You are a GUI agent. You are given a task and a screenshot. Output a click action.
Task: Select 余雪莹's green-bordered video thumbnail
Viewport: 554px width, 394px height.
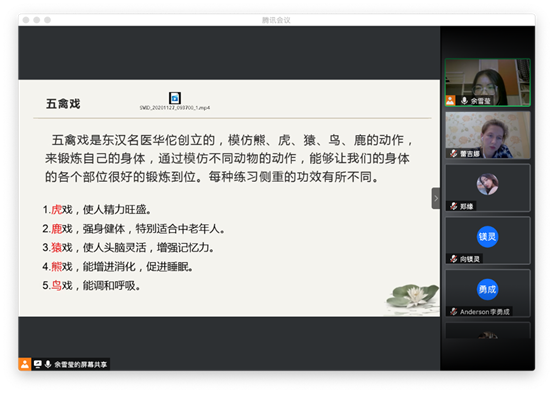(x=488, y=82)
